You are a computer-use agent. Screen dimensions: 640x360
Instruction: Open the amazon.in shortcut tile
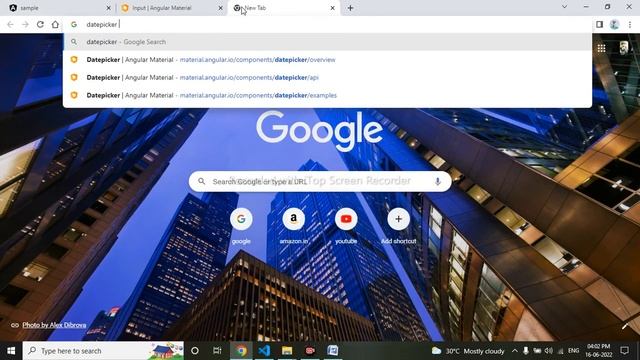293,226
